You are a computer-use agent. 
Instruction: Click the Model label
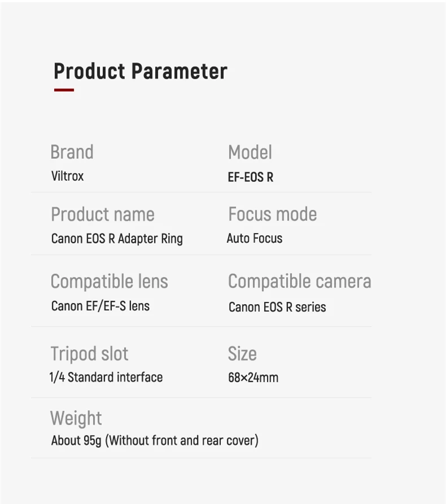(250, 152)
